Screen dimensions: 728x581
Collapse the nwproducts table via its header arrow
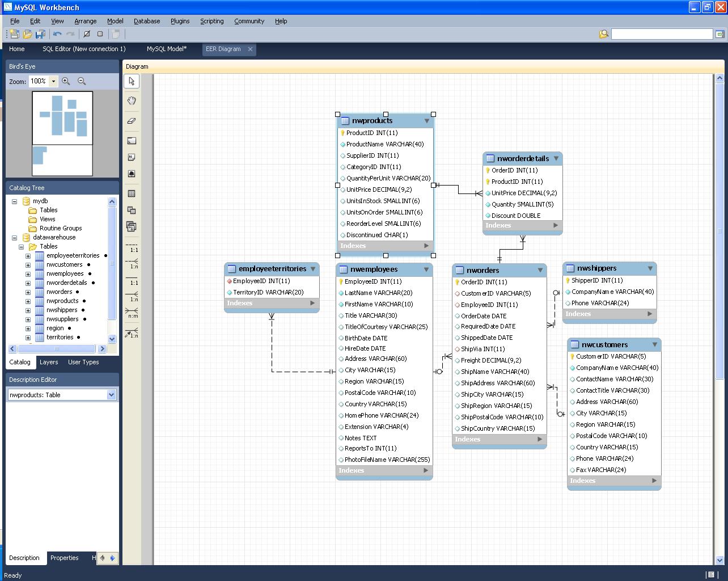pyautogui.click(x=427, y=120)
